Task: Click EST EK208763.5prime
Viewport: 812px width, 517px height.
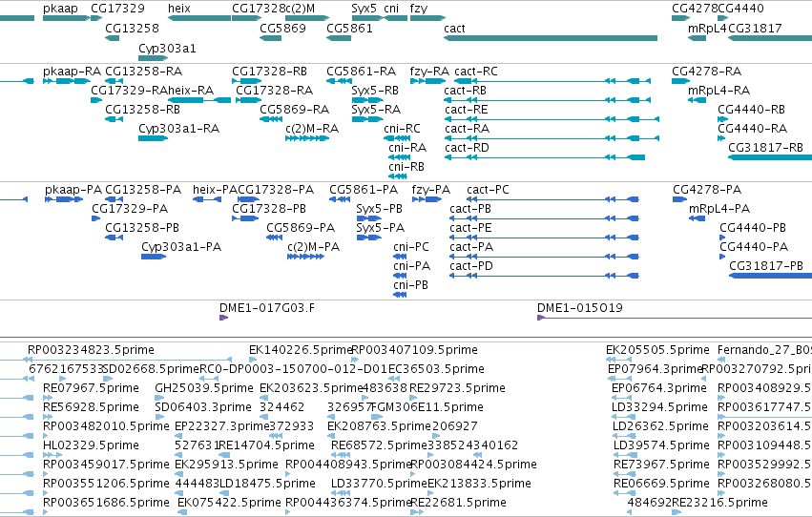Action: [x=333, y=436]
